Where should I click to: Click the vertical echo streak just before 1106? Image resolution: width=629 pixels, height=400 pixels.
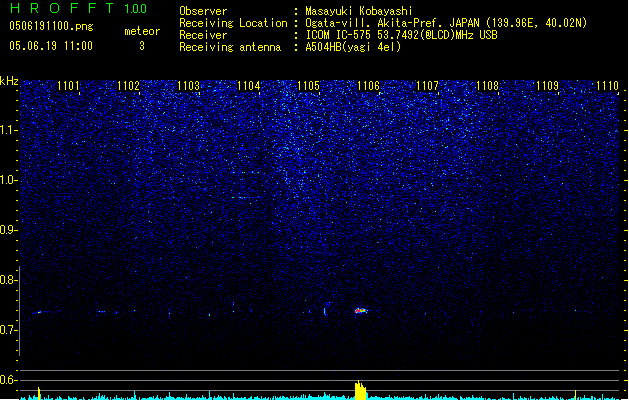[x=325, y=311]
